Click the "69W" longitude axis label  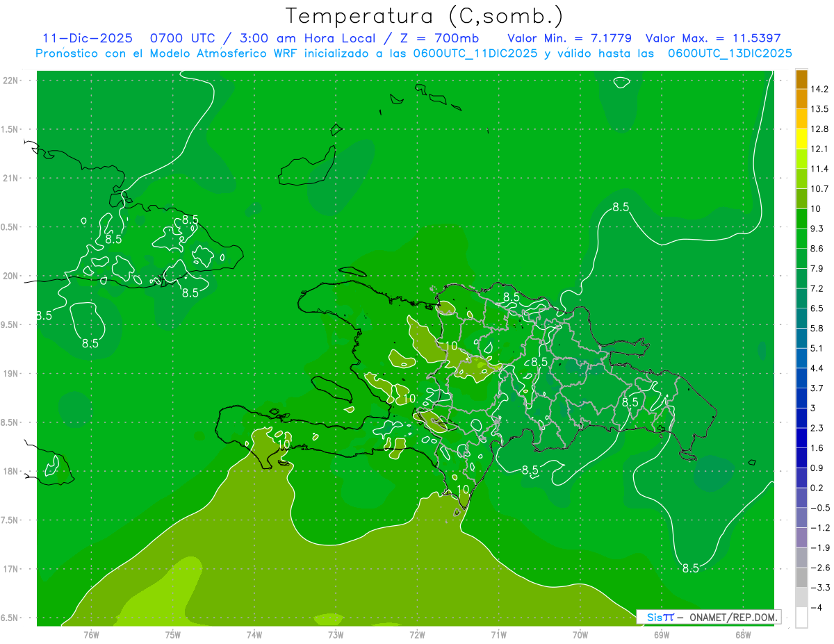662,634
